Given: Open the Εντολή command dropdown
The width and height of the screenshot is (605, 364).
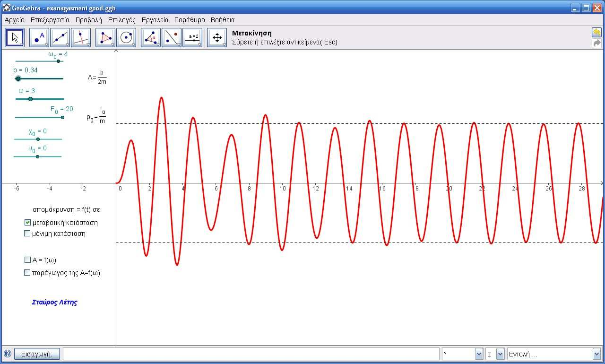Looking at the screenshot, I should (x=596, y=354).
